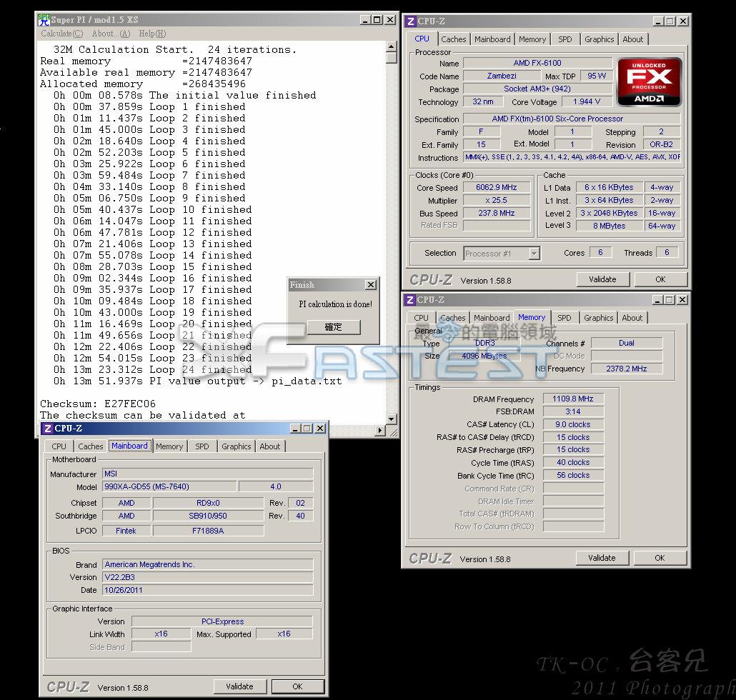
Task: Click the processor name AMD FX-6100 field
Action: (x=537, y=63)
